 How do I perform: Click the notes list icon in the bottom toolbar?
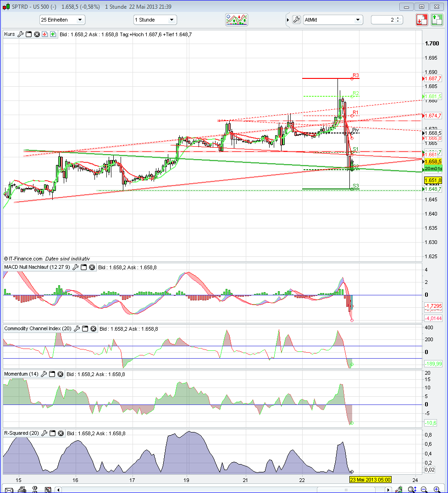[x=48, y=489]
